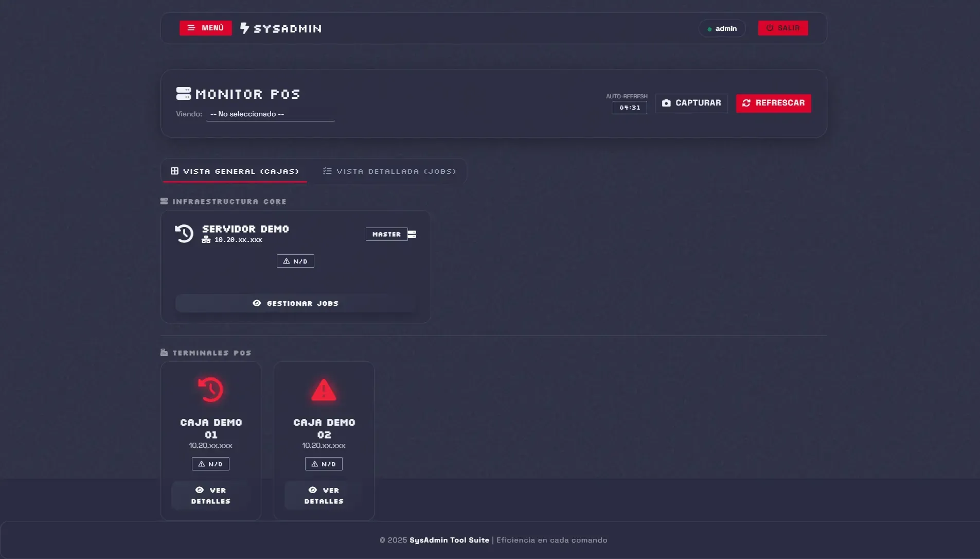Click the Terminales POS cash register icon

pyautogui.click(x=164, y=353)
